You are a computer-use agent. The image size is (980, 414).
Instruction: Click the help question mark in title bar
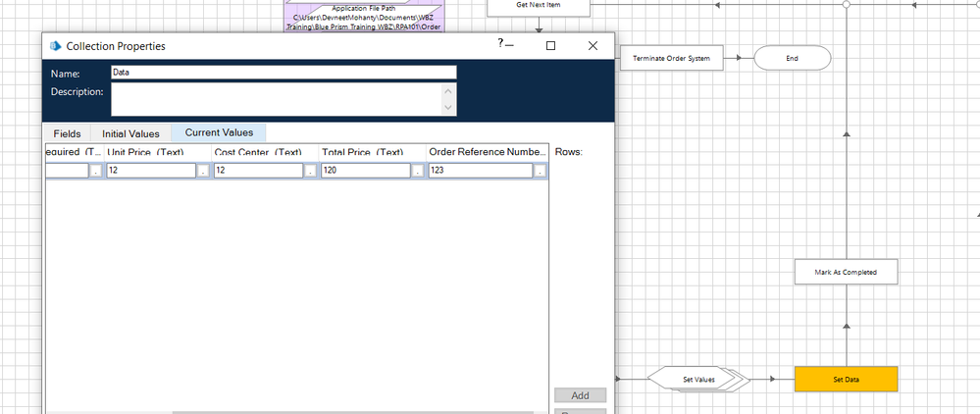tap(500, 43)
